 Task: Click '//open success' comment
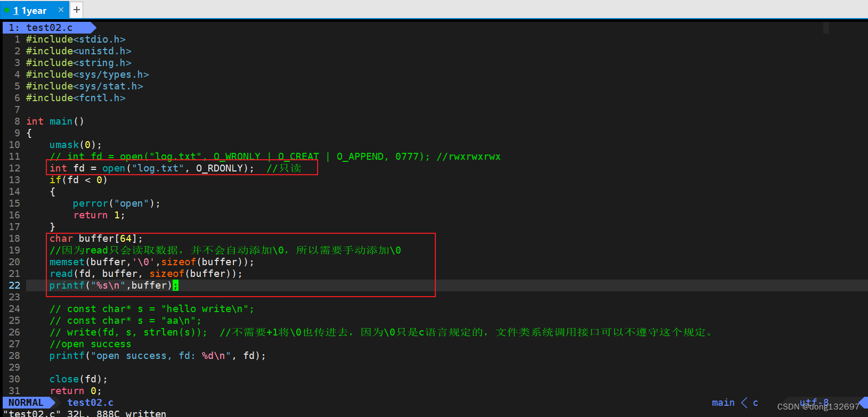click(91, 344)
